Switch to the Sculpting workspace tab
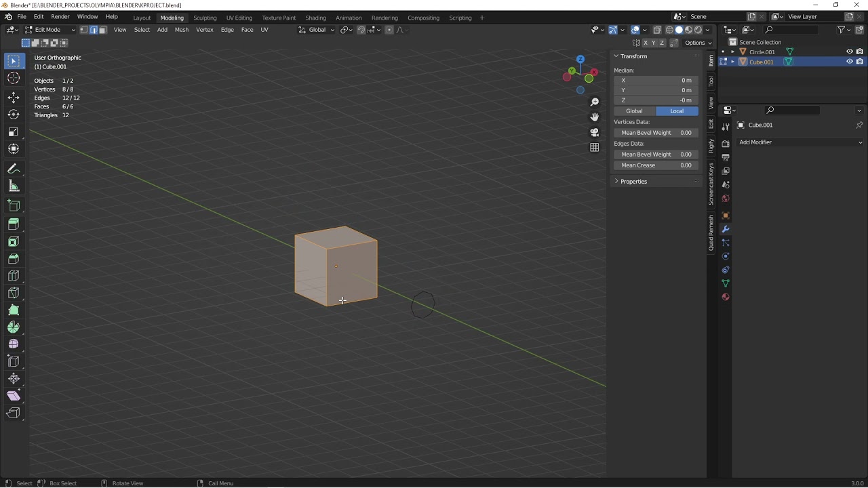Viewport: 868px width, 488px height. coord(205,18)
